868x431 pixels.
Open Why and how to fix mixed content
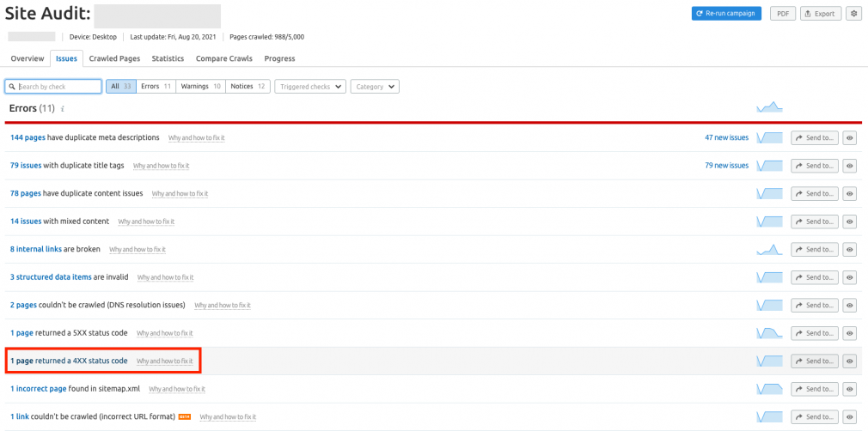pos(146,222)
